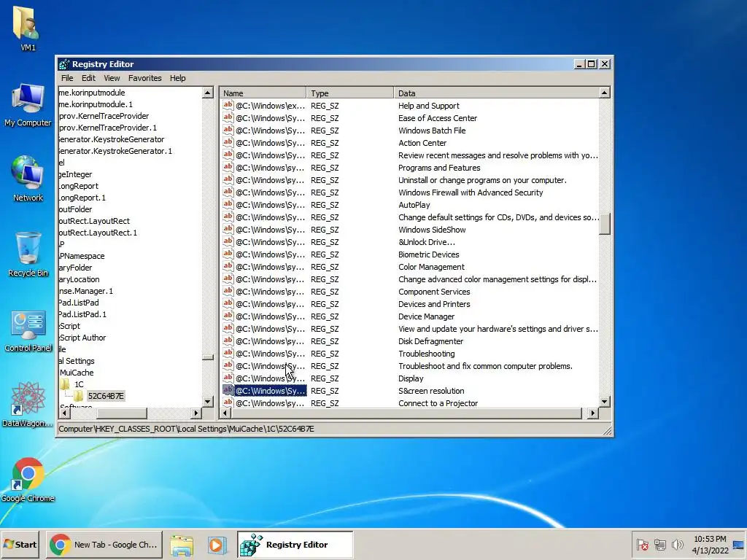
Task: Click tree pane scroll left arrow
Action: coord(64,413)
